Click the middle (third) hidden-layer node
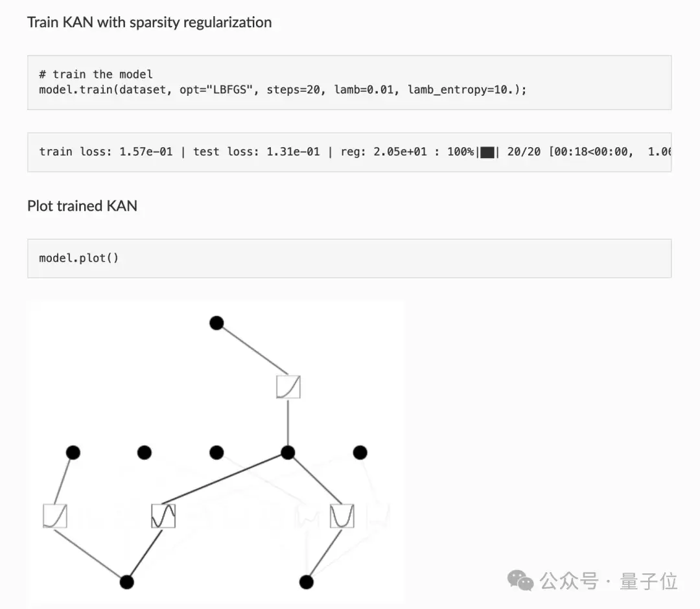700x609 pixels. point(216,452)
